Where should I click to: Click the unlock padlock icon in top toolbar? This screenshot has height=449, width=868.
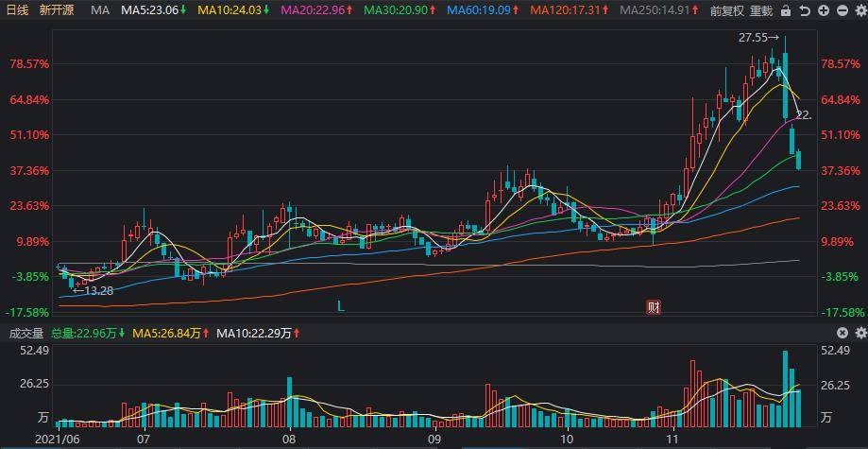[786, 10]
